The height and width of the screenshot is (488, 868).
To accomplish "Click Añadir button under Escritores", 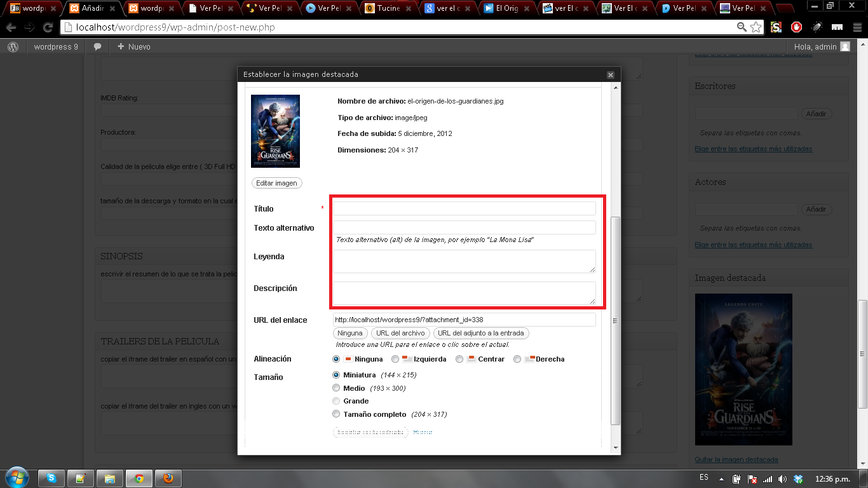I will click(x=816, y=114).
